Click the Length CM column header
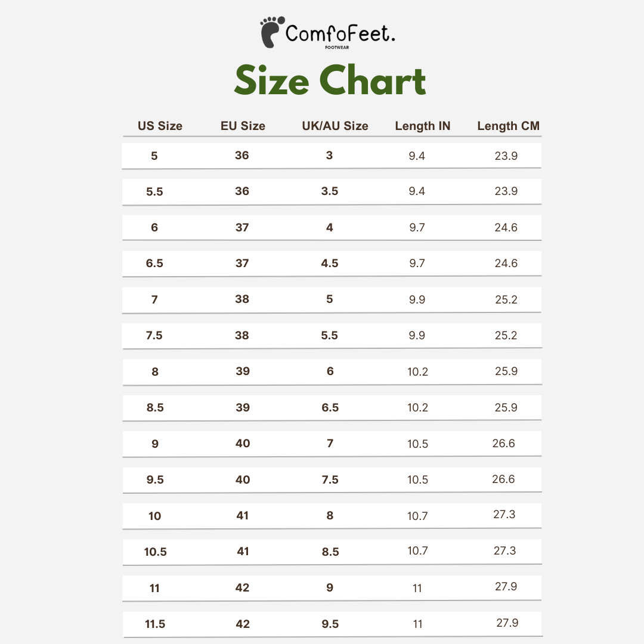The image size is (644, 644). coord(508,126)
